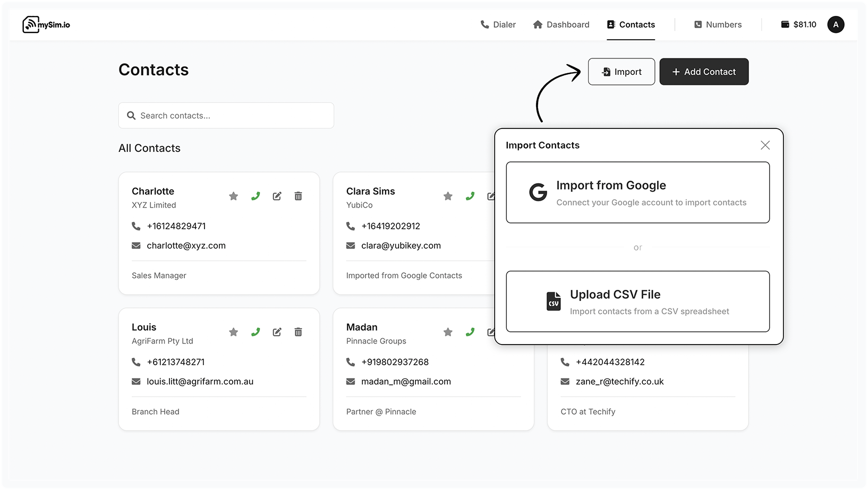Click the AgriFarm Pty Ltd company
This screenshot has width=868, height=490.
[x=163, y=341]
